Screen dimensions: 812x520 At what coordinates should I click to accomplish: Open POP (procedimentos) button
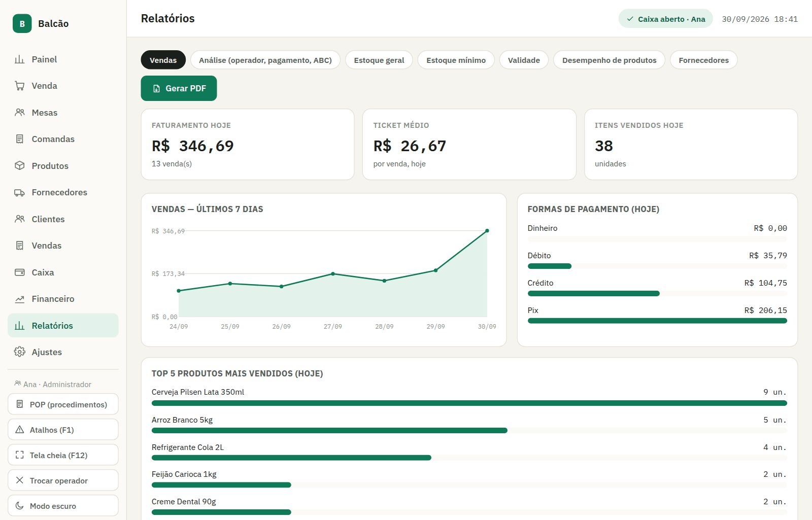pos(63,404)
